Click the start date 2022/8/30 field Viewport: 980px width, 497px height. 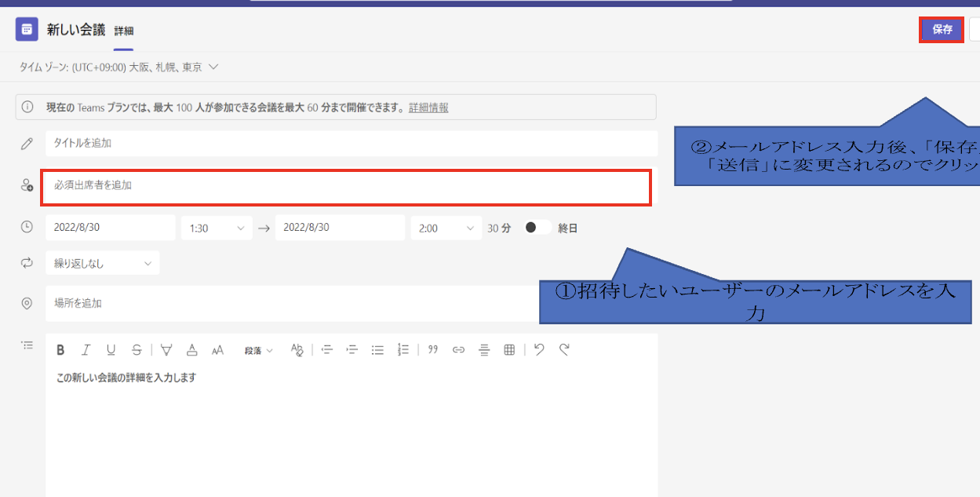pyautogui.click(x=111, y=228)
